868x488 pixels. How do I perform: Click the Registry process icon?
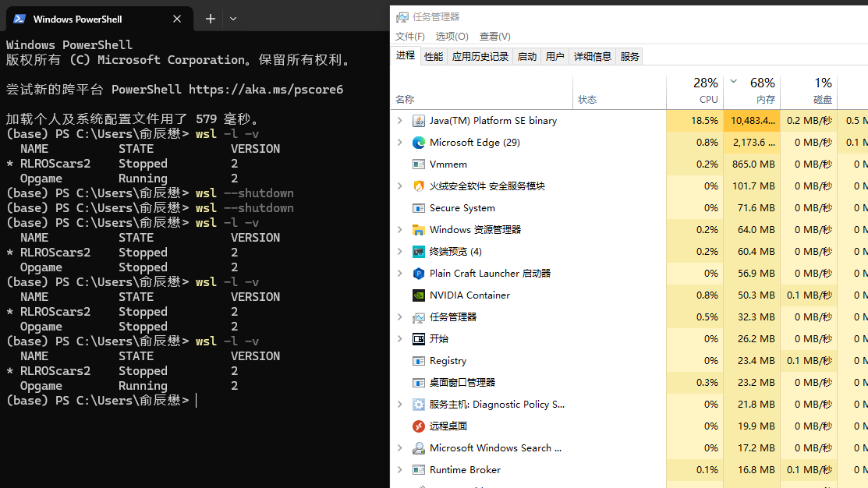[x=419, y=361]
